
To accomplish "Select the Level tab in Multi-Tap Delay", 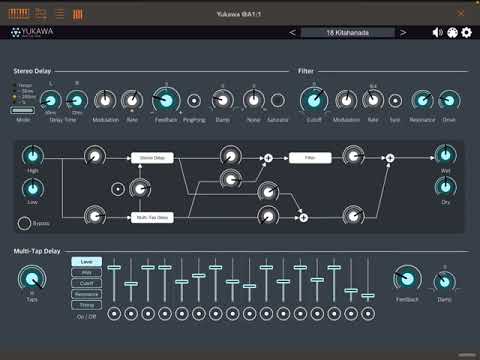I will [x=87, y=262].
